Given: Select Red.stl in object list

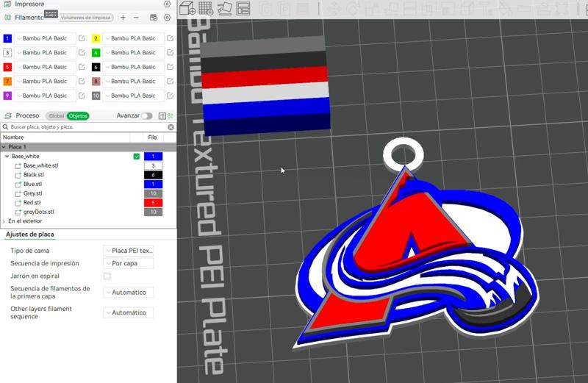Looking at the screenshot, I should pos(32,203).
